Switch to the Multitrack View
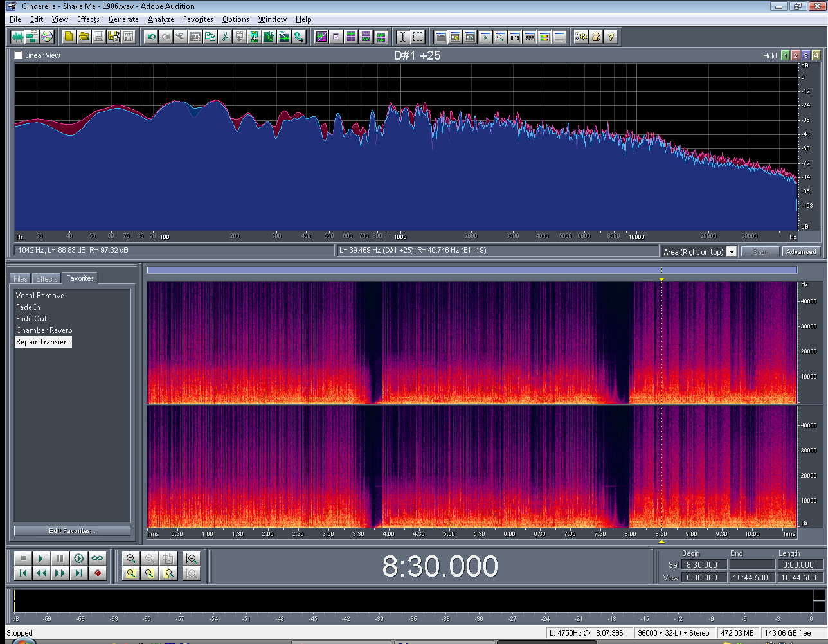Screen dimensions: 828x644 32,37
